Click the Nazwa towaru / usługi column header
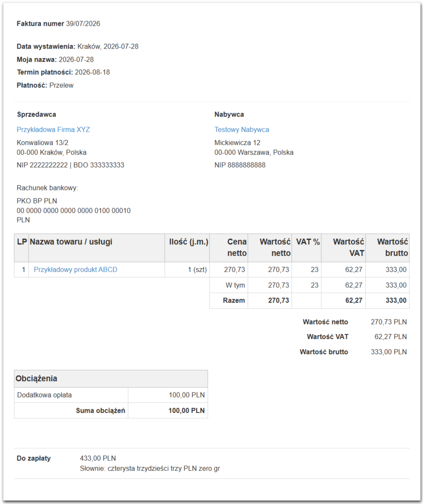The image size is (423, 504). pos(97,247)
